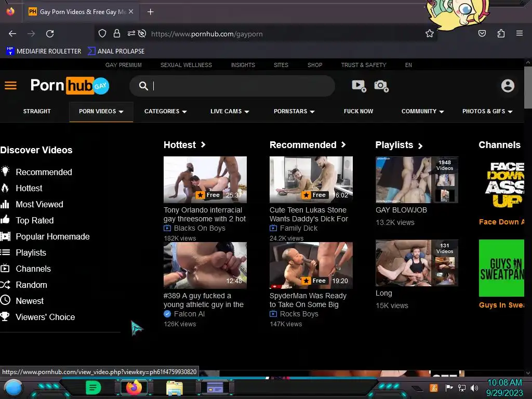Screen dimensions: 532x399
Task: Open the Start orb in taskbar
Action: (13, 388)
